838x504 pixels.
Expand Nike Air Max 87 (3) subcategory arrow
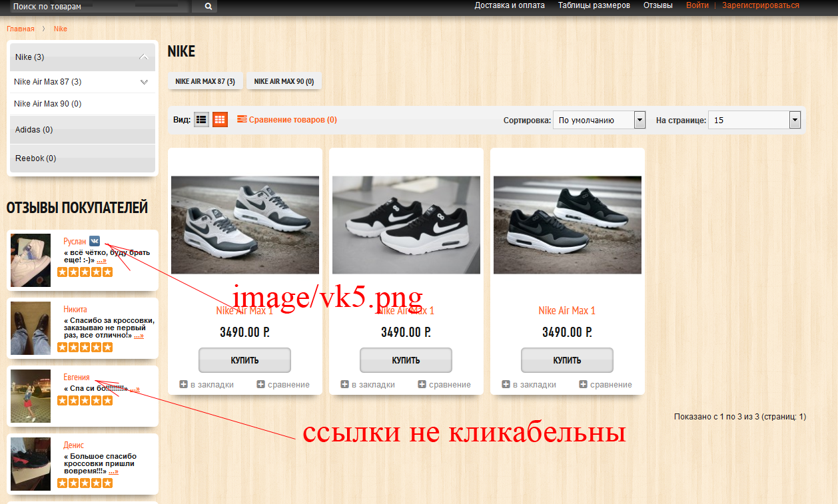[x=144, y=82]
